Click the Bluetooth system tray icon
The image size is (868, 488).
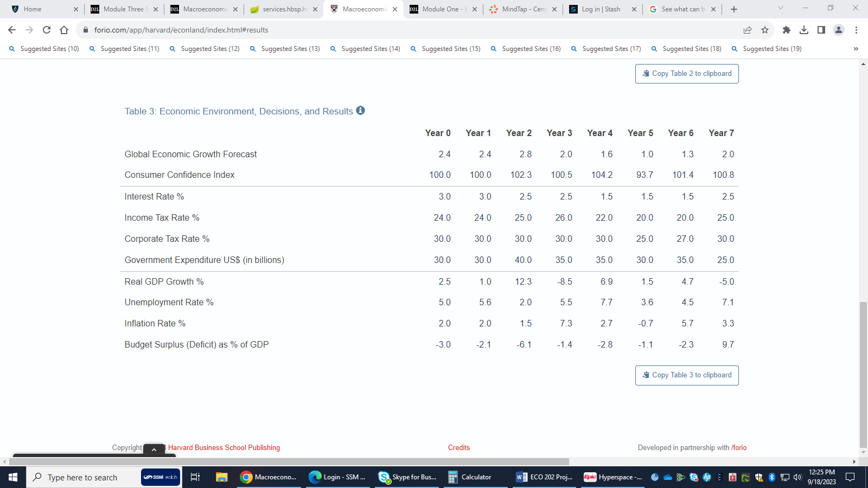(x=772, y=477)
